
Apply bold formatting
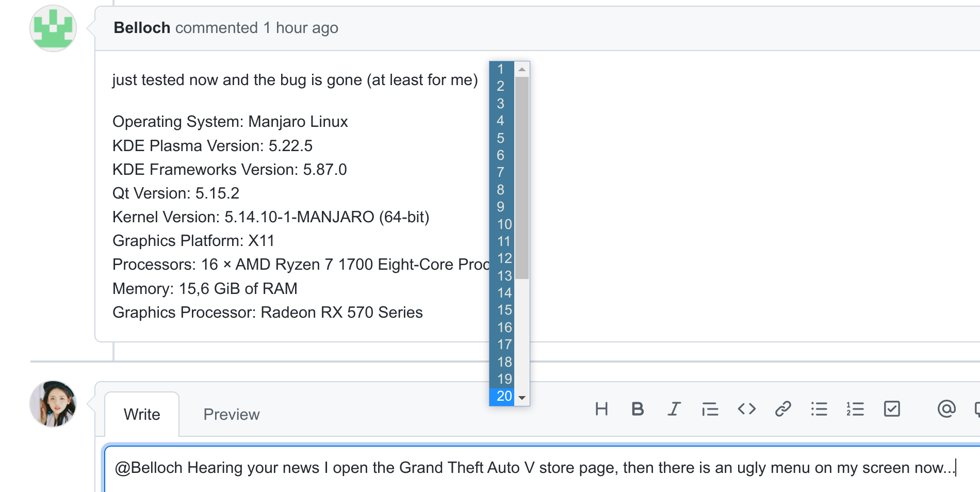click(638, 409)
